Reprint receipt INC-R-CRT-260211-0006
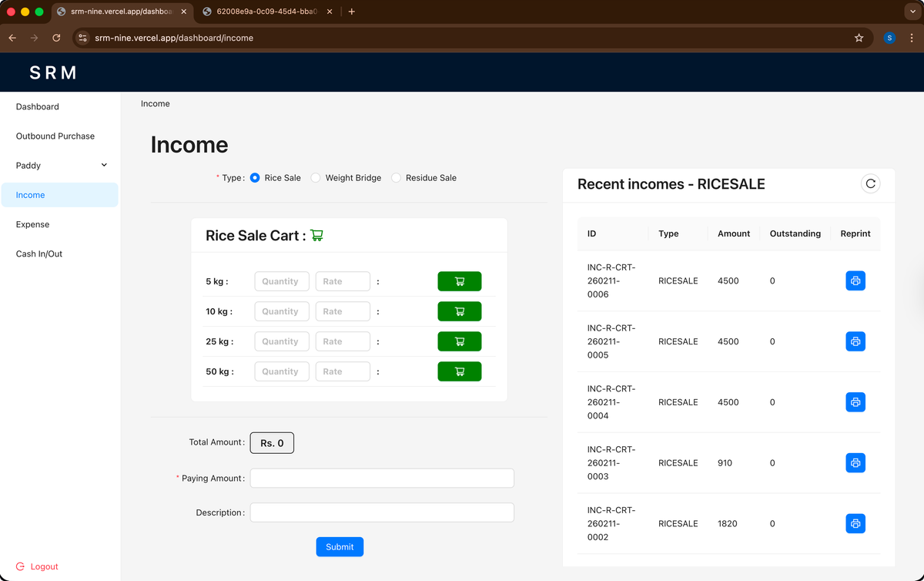This screenshot has width=924, height=581. (x=855, y=281)
